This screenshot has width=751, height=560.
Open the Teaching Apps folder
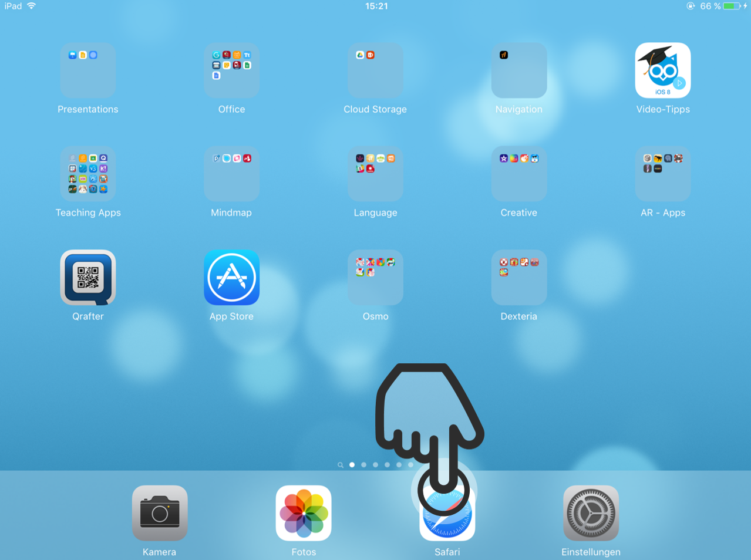(88, 174)
